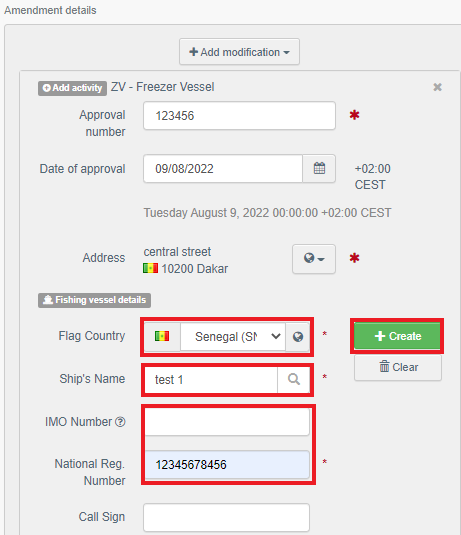Expand the Add modification dropdown

pos(240,52)
